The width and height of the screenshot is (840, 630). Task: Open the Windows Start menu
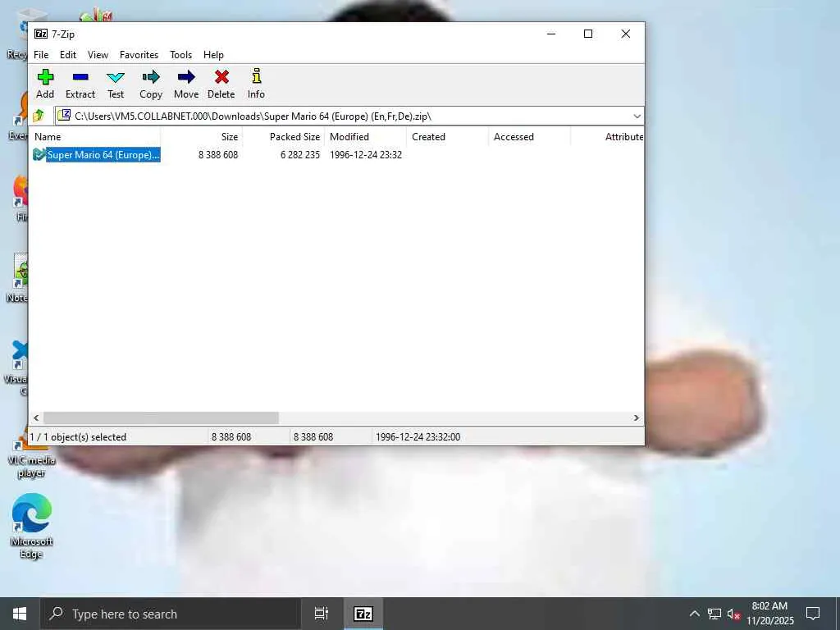point(20,614)
